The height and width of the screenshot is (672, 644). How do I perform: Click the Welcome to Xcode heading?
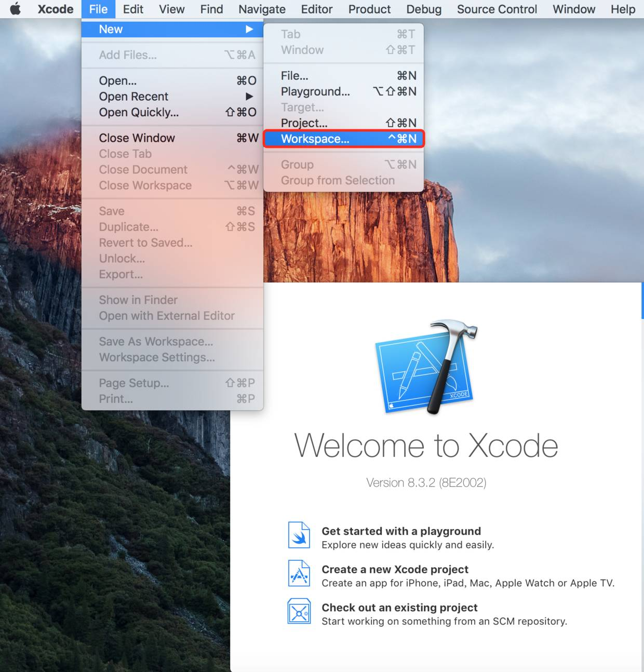tap(426, 446)
